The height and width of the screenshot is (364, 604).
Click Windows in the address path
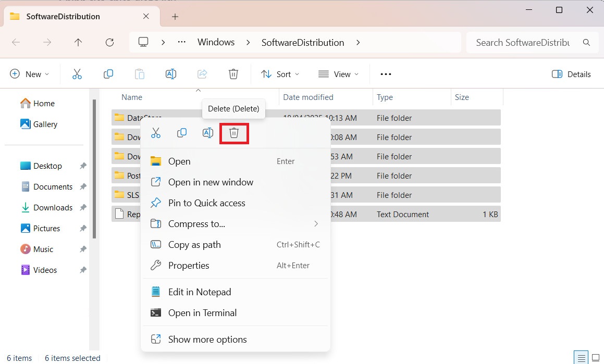pos(216,42)
